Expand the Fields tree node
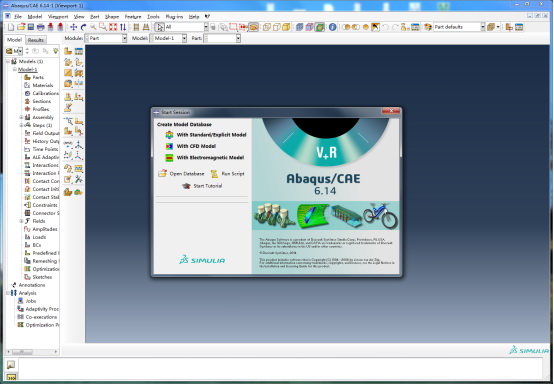 point(21,221)
